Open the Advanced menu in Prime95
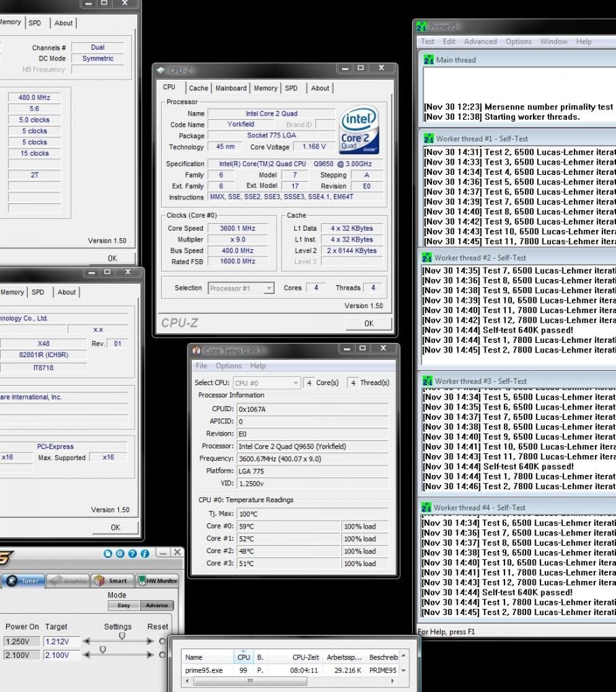The height and width of the screenshot is (692, 616). [x=480, y=42]
